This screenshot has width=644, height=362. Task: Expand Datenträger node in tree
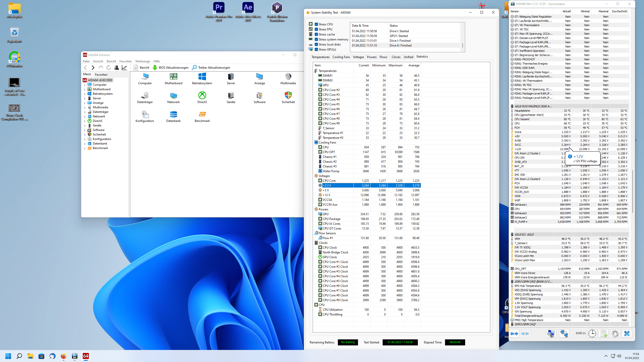(x=85, y=112)
